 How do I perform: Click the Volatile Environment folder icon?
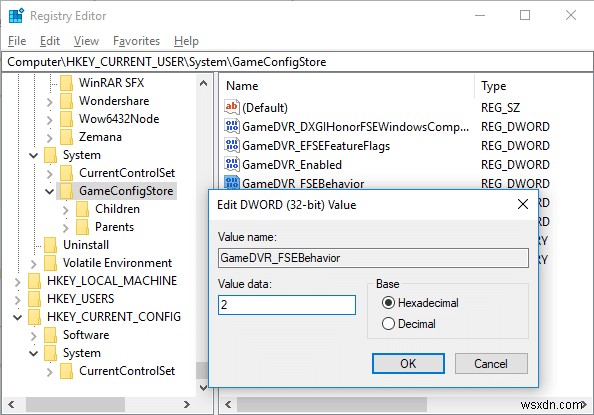[50, 263]
